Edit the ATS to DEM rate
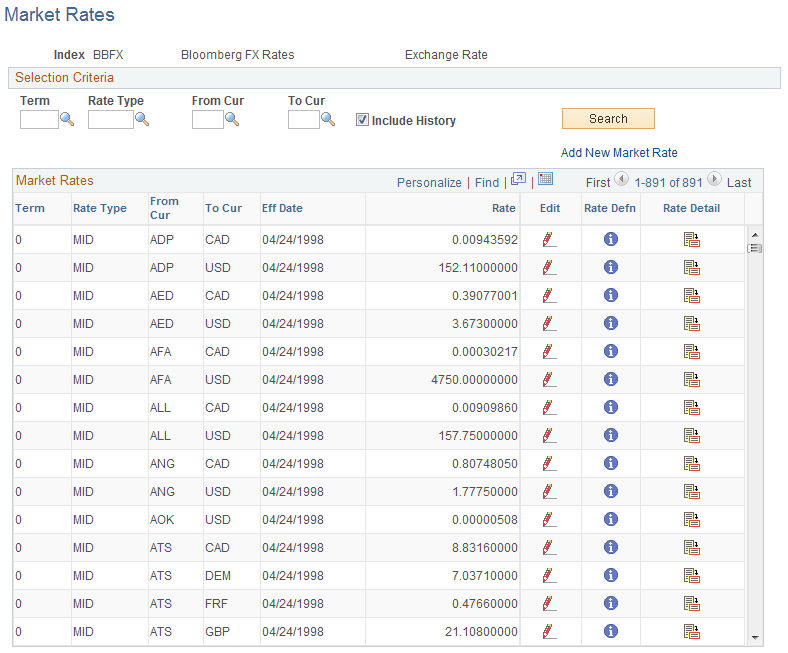788x653 pixels. (549, 575)
